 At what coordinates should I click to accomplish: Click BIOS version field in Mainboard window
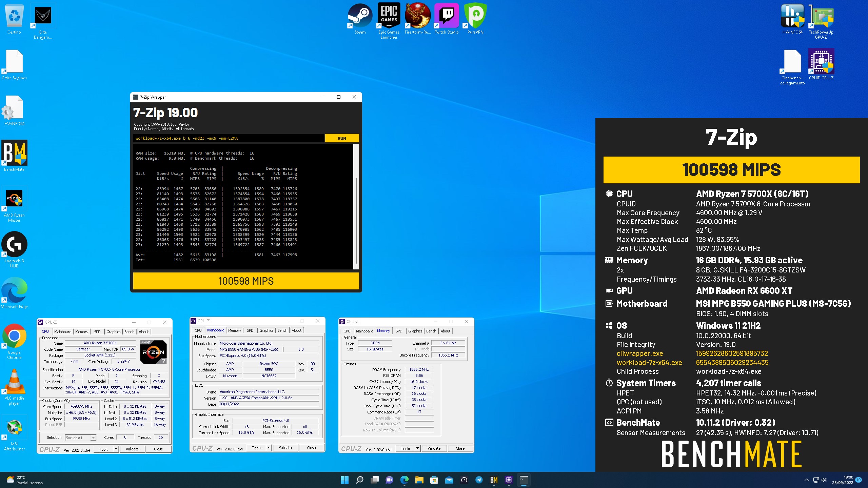269,398
